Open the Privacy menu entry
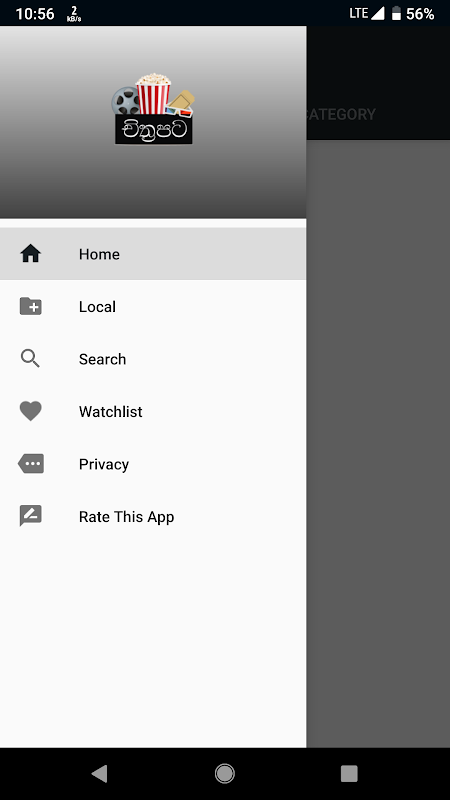Screen dimensions: 450x800 [153, 464]
